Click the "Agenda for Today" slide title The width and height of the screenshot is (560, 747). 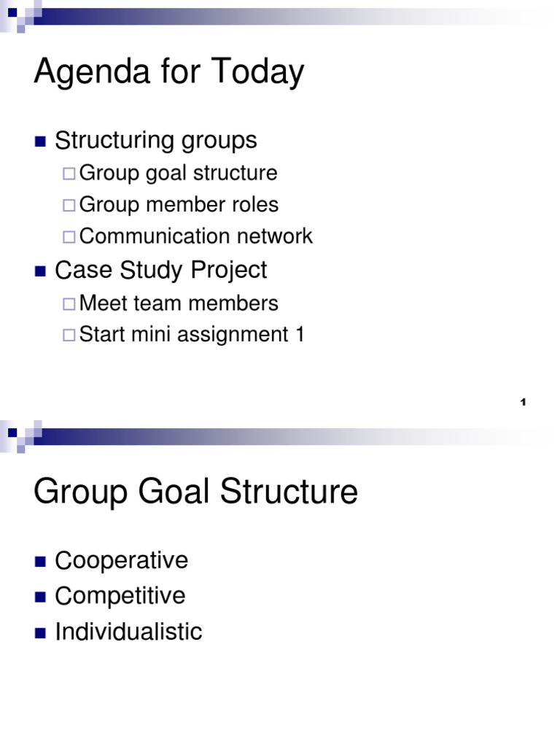click(168, 73)
